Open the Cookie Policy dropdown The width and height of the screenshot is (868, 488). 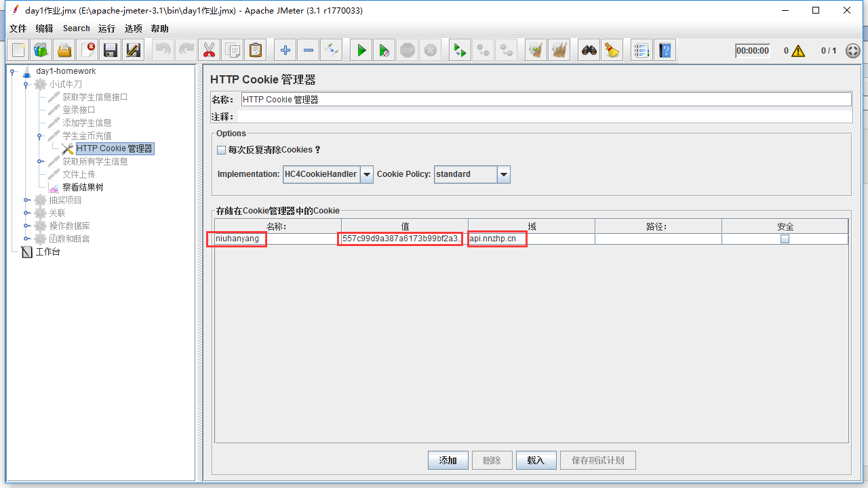[504, 174]
